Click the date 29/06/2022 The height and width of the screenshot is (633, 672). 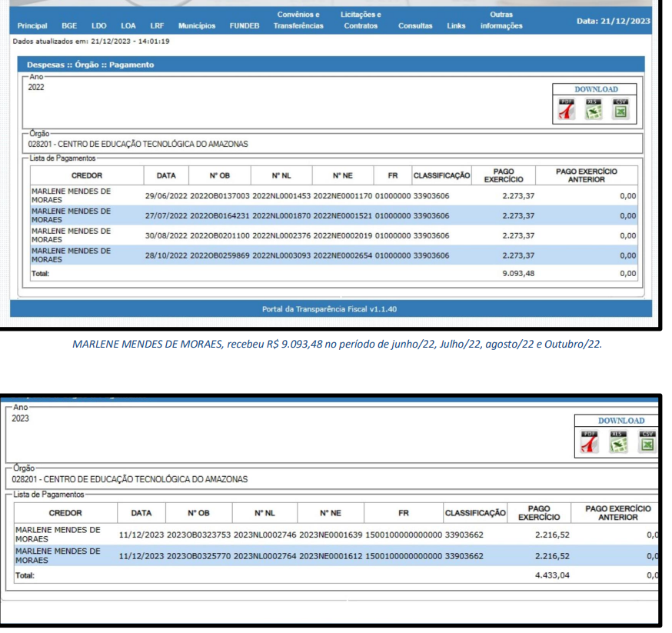(x=166, y=196)
